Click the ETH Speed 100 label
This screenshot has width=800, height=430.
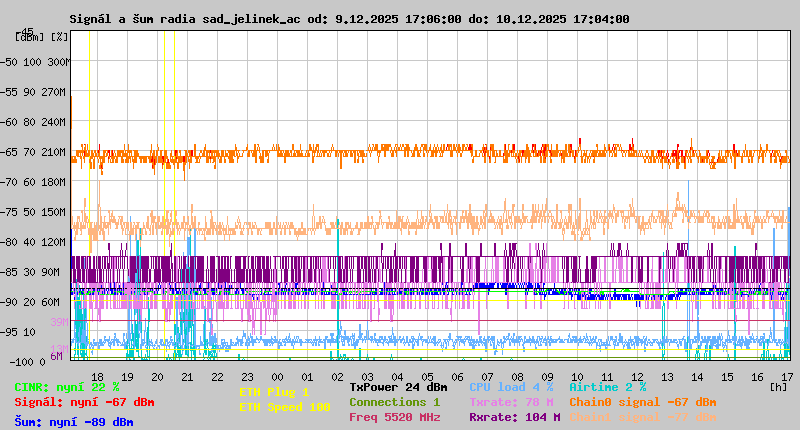(x=284, y=407)
